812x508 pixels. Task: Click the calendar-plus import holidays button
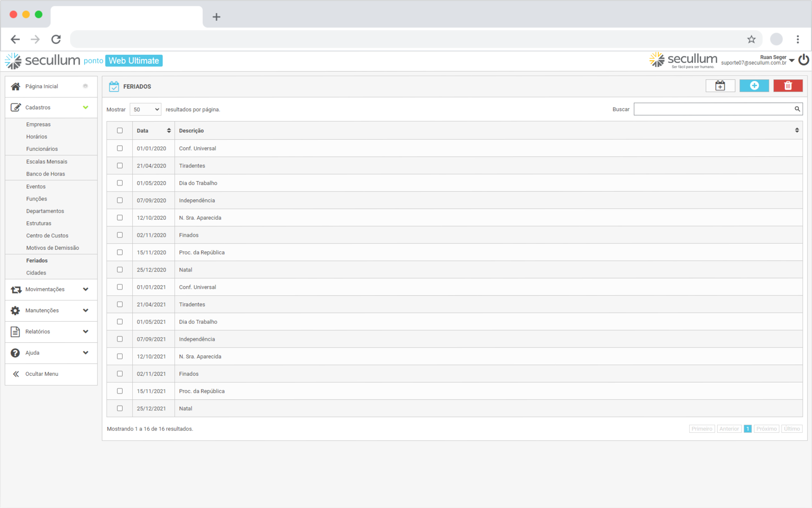tap(720, 86)
